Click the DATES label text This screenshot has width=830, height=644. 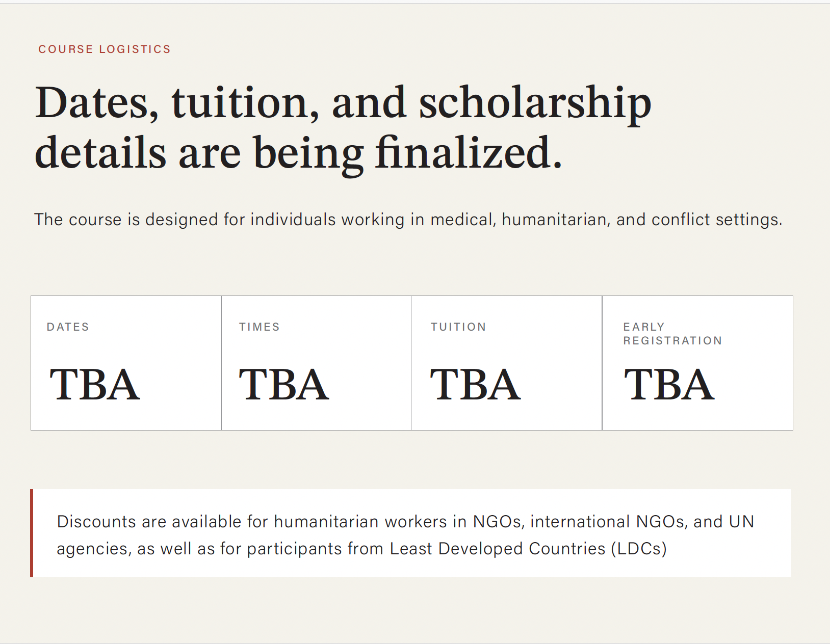coord(68,327)
